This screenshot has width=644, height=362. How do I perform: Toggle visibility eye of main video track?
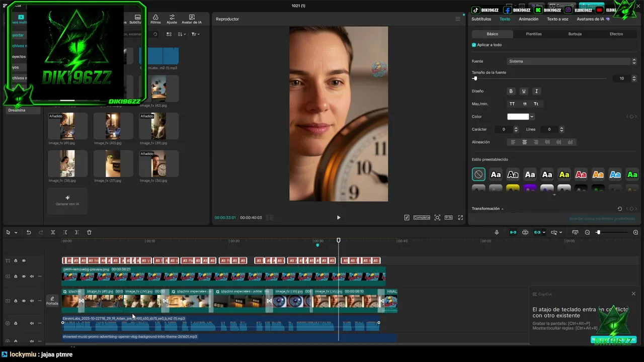pyautogui.click(x=24, y=301)
